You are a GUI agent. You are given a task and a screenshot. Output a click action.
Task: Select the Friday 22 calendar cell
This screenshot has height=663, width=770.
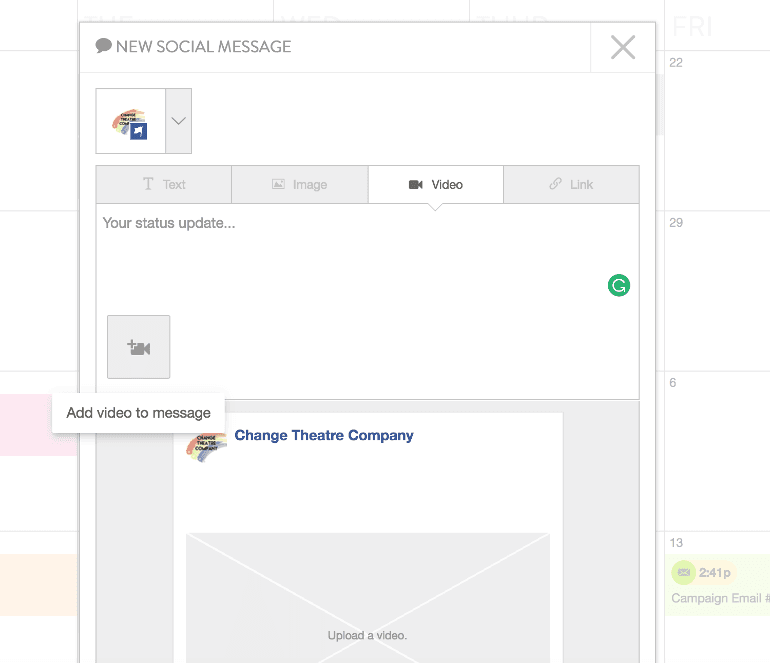pos(716,130)
